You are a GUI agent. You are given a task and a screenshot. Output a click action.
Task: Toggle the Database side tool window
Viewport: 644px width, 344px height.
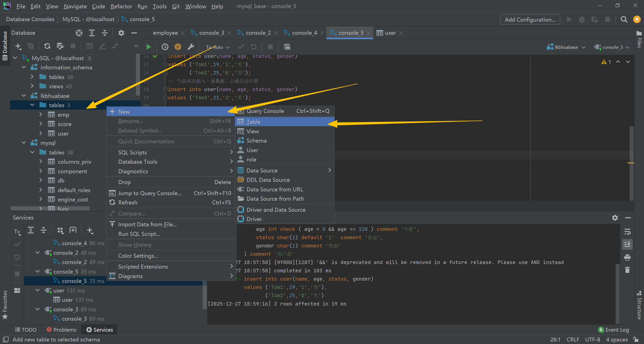coord(5,45)
